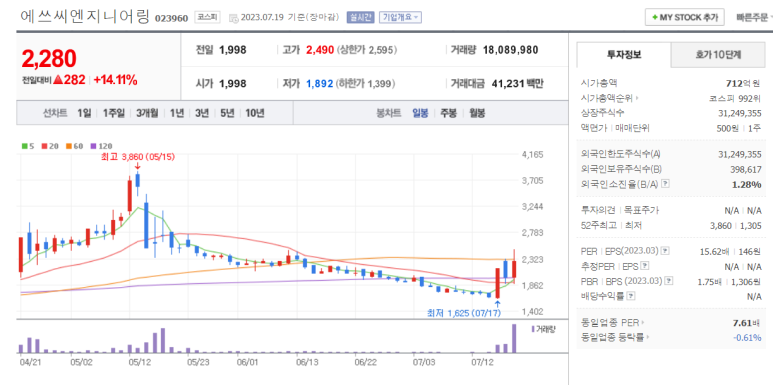Click help icon beside PBR BPS (2023.03)
This screenshot has width=773, height=385.
pyautogui.click(x=668, y=280)
